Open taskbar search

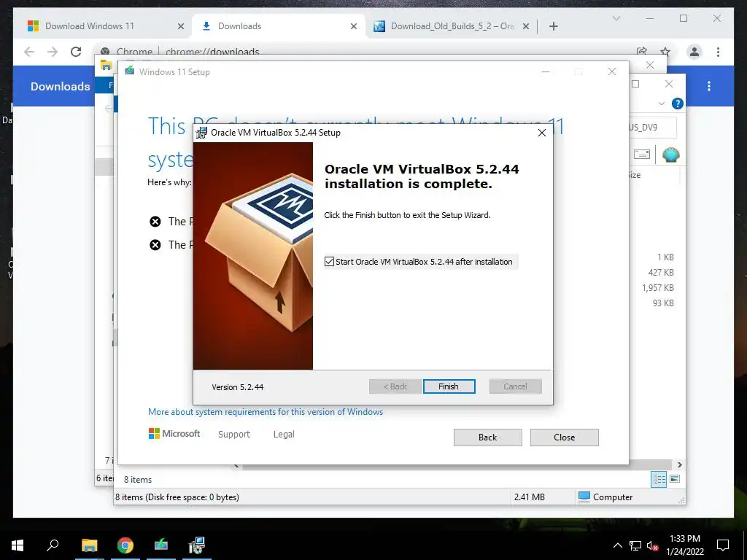pyautogui.click(x=53, y=545)
